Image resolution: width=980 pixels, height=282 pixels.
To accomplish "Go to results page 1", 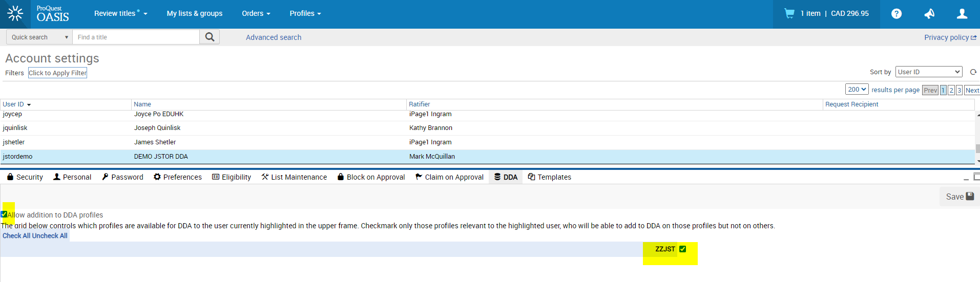I will [x=943, y=90].
